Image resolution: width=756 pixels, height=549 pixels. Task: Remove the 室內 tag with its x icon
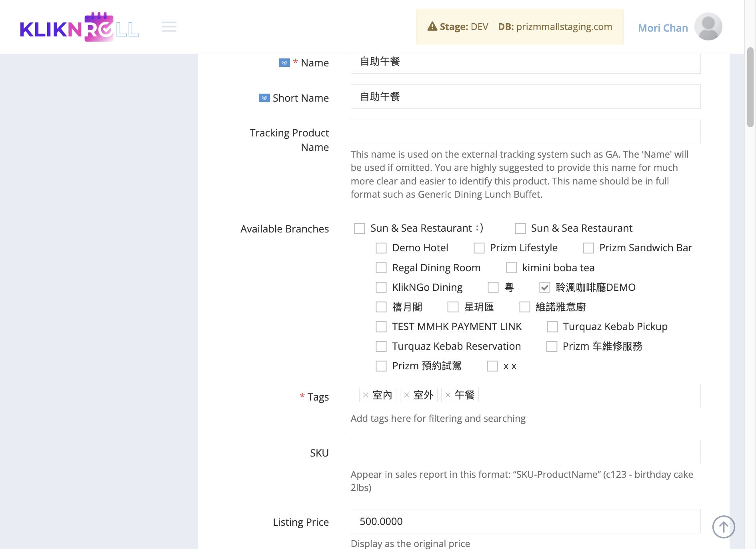click(366, 395)
